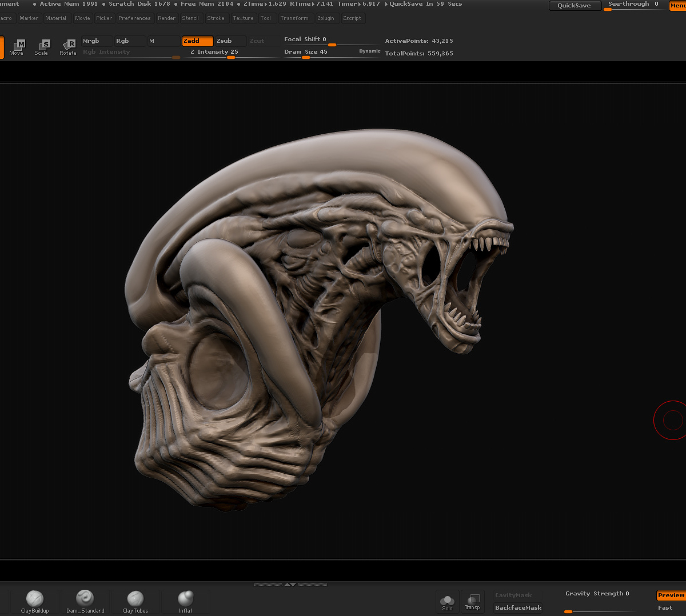Open the Stroke menu

(216, 18)
